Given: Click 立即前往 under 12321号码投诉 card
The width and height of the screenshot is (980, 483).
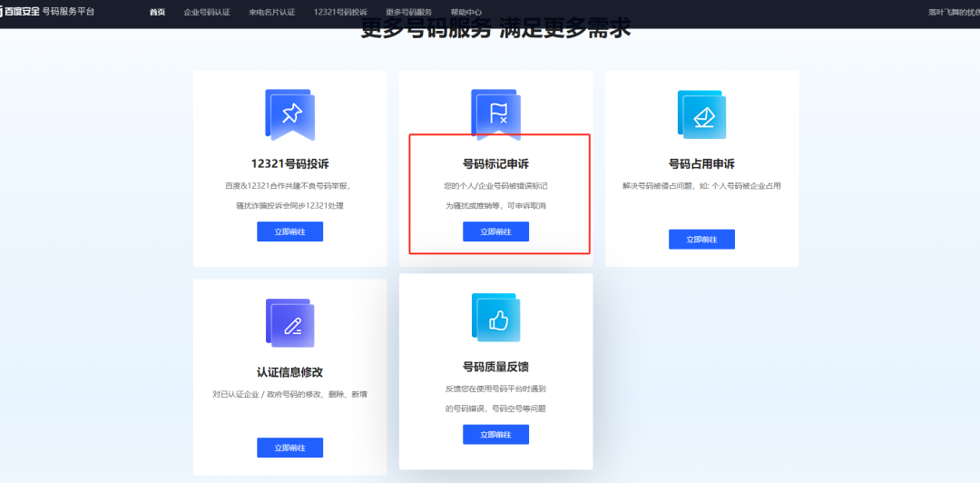Looking at the screenshot, I should 290,232.
